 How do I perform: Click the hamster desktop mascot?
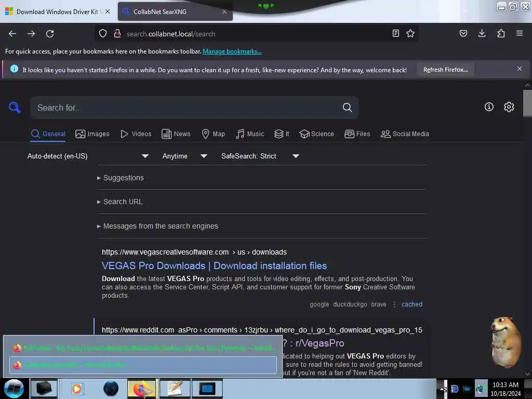pyautogui.click(x=505, y=342)
